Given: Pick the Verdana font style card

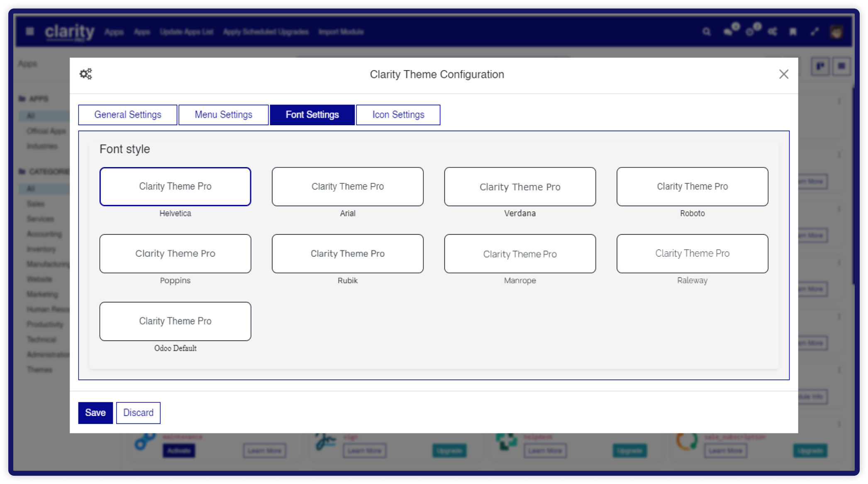Looking at the screenshot, I should point(520,187).
